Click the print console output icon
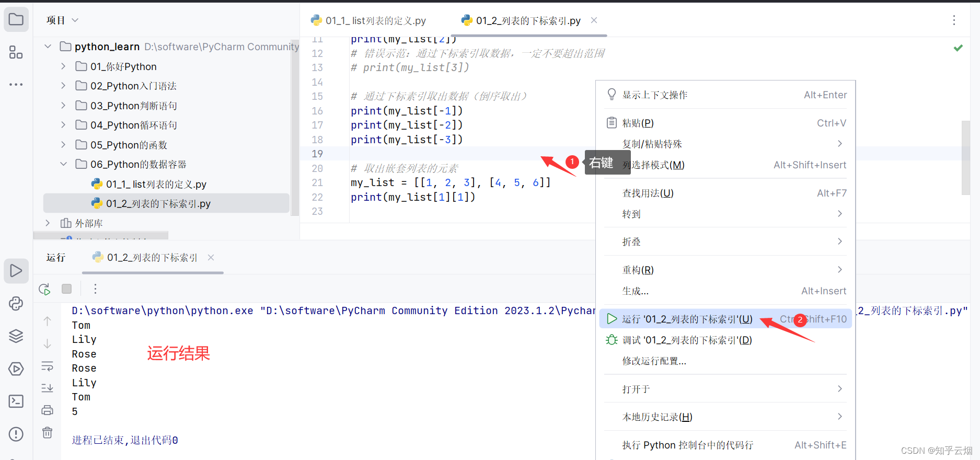The height and width of the screenshot is (460, 980). (47, 410)
